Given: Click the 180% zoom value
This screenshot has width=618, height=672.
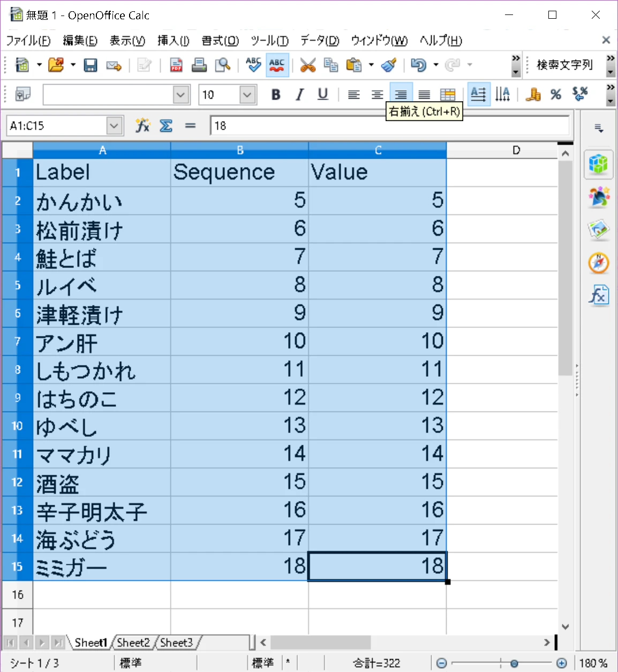Looking at the screenshot, I should click(593, 663).
